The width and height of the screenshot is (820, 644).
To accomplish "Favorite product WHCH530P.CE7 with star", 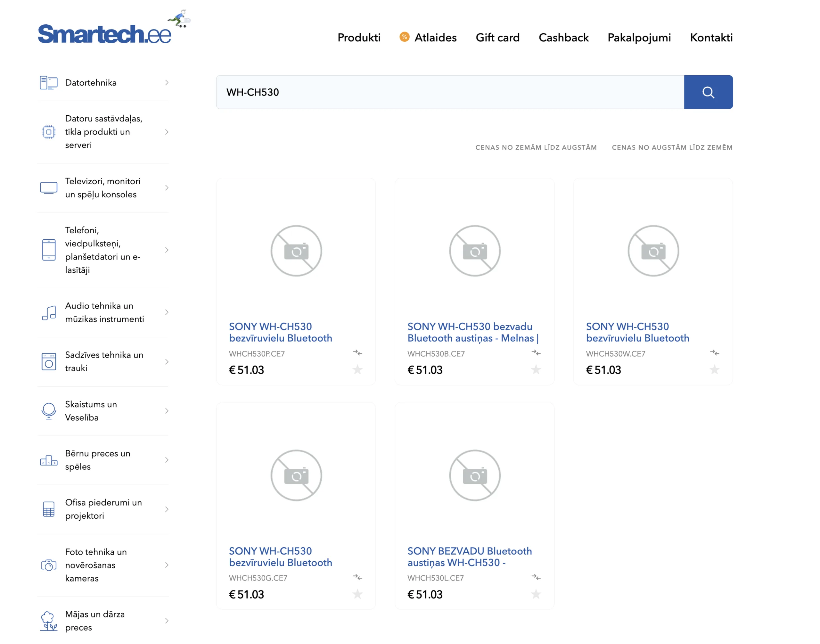I will (x=357, y=369).
